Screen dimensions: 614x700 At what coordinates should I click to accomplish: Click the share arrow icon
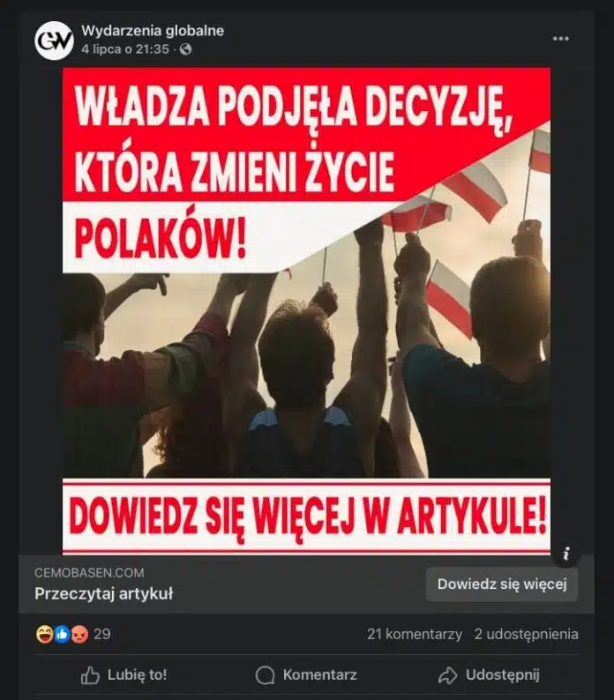[x=447, y=675]
